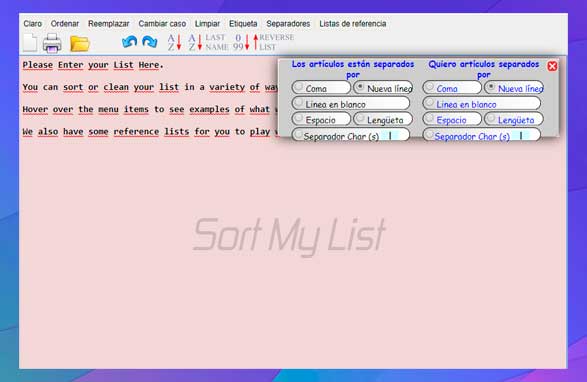Image resolution: width=587 pixels, height=382 pixels.
Task: Open the Ordenar menu
Action: [65, 24]
